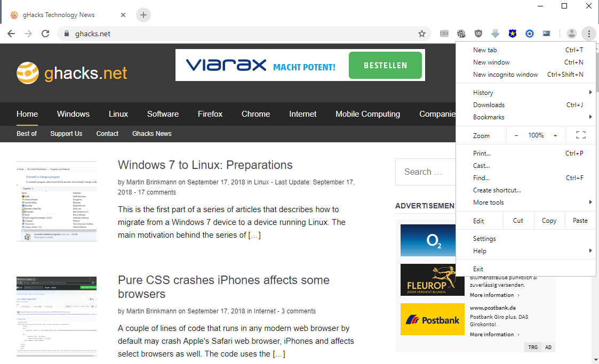Expand the Bookmarks submenu
599x364 pixels.
point(526,117)
